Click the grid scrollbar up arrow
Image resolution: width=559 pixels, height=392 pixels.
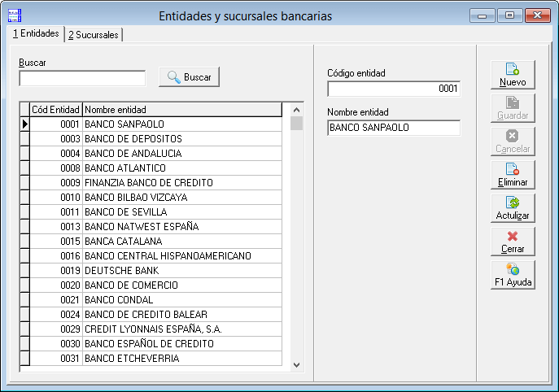click(296, 110)
